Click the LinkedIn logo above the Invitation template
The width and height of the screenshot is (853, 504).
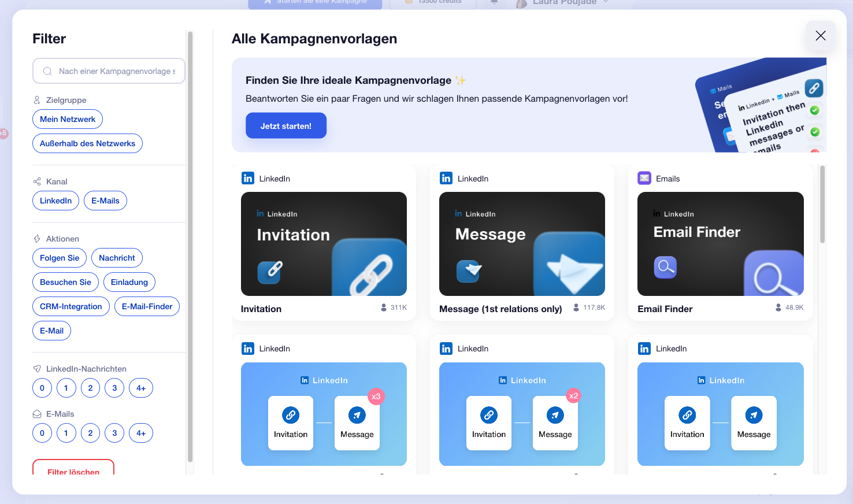click(248, 178)
